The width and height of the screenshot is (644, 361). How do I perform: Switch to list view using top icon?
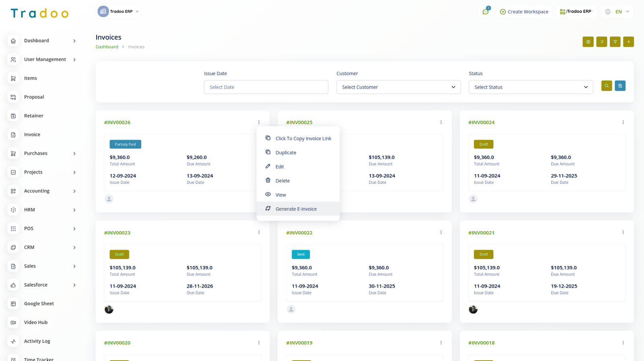click(602, 42)
